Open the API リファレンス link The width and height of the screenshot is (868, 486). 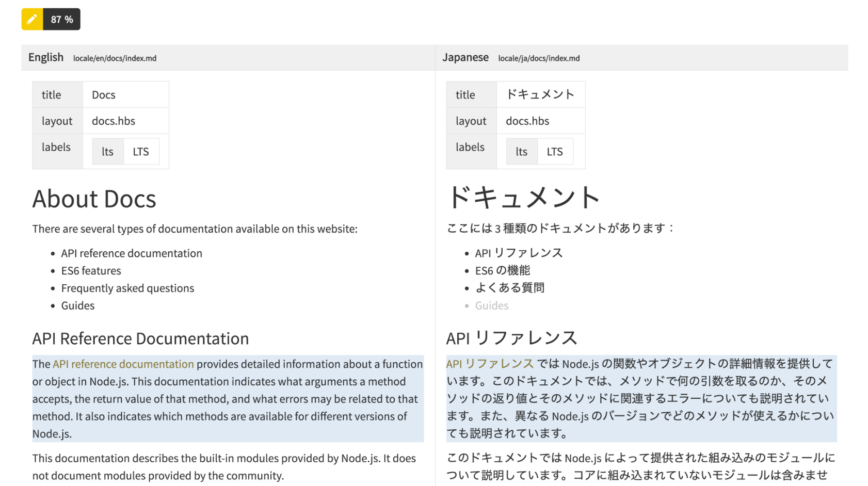(489, 364)
